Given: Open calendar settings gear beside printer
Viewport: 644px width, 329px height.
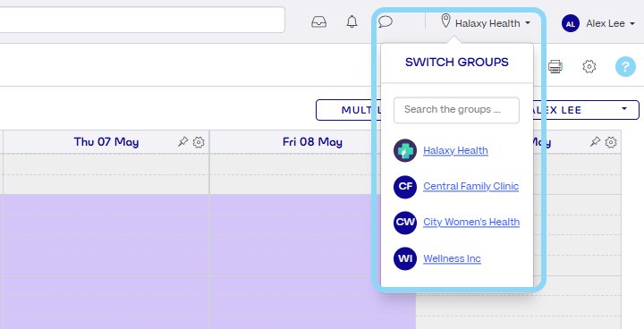Looking at the screenshot, I should 589,66.
